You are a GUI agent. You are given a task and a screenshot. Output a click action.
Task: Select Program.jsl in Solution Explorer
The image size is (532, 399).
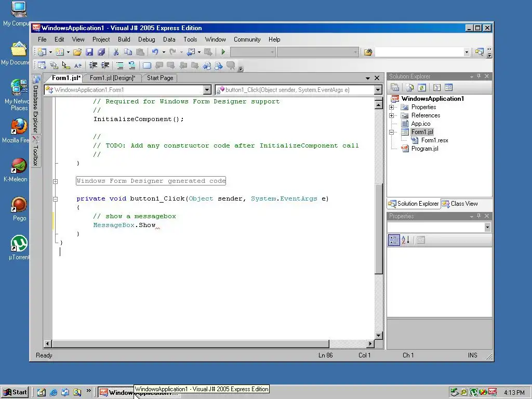click(424, 149)
